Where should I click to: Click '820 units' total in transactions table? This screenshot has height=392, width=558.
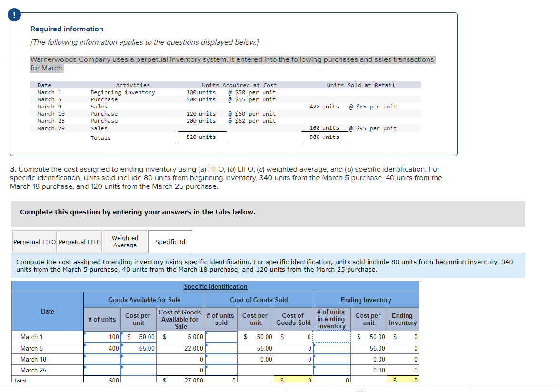pos(201,137)
